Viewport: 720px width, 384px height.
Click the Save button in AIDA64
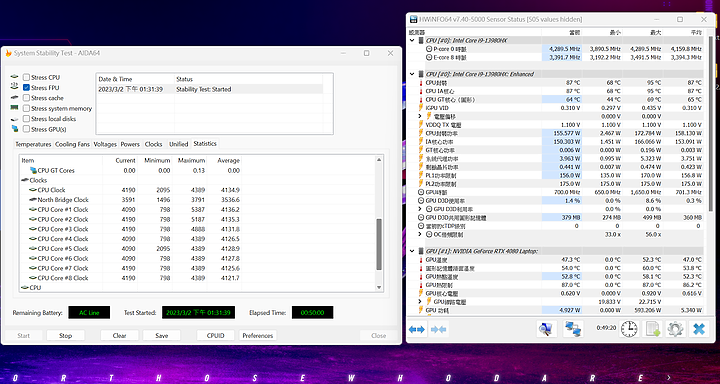(162, 336)
